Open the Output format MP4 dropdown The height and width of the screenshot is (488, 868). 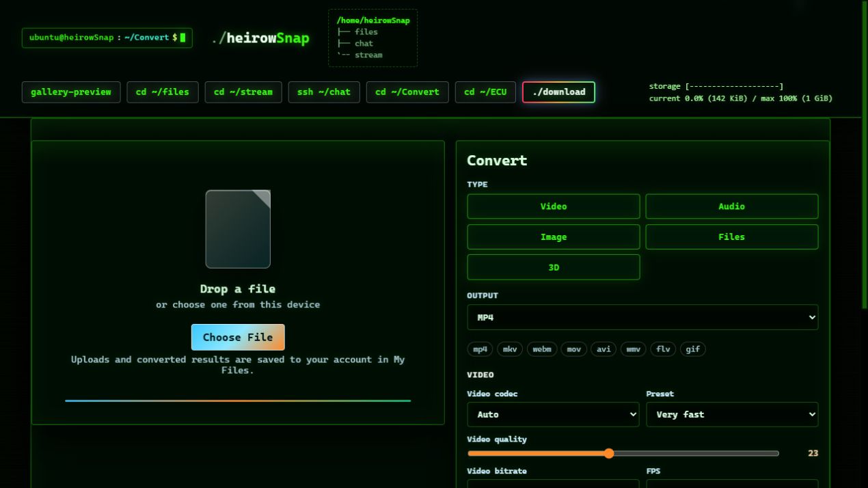point(642,317)
